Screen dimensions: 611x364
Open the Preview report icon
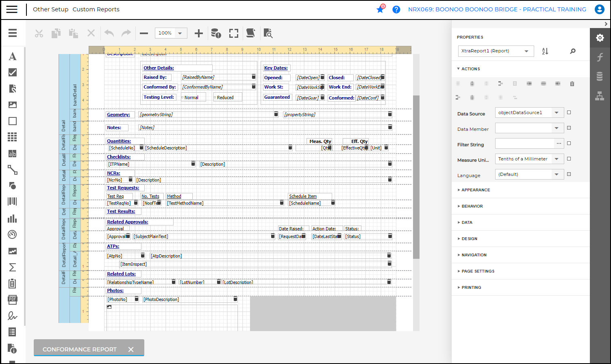pyautogui.click(x=268, y=33)
